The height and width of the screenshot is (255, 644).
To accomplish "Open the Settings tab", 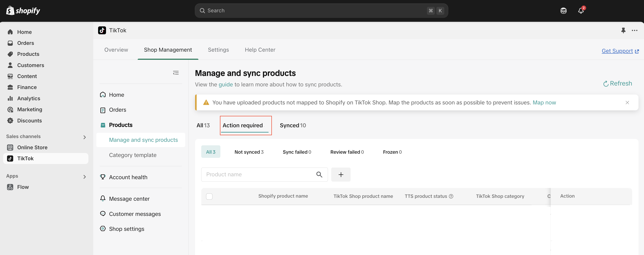I will pos(218,50).
